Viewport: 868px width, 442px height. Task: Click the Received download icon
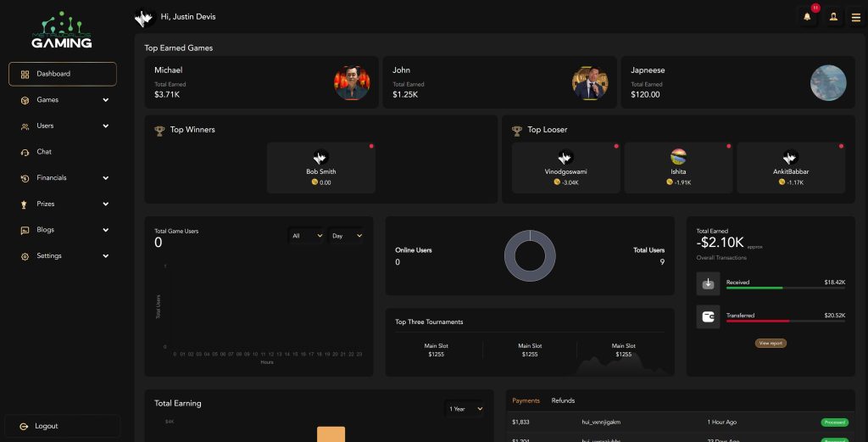click(x=708, y=283)
